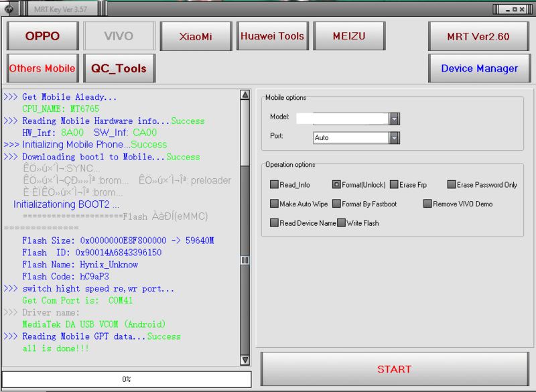Open the QC_Tools section

click(x=119, y=68)
